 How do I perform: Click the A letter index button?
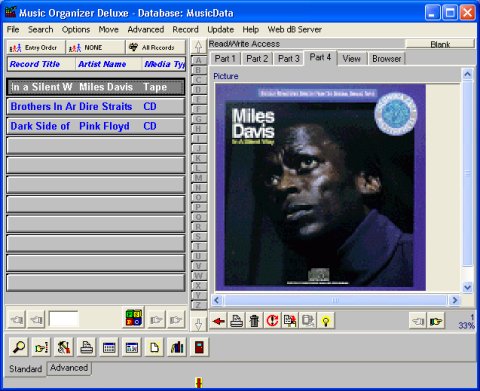(198, 60)
